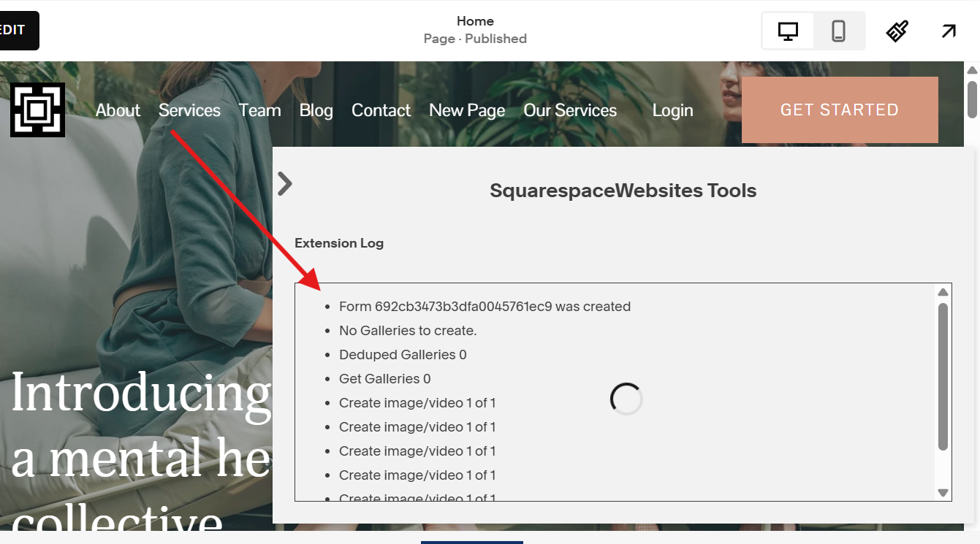Collapse the SquarespaceWebsites Tools panel via the chevron
This screenshot has width=980, height=544.
click(x=284, y=183)
